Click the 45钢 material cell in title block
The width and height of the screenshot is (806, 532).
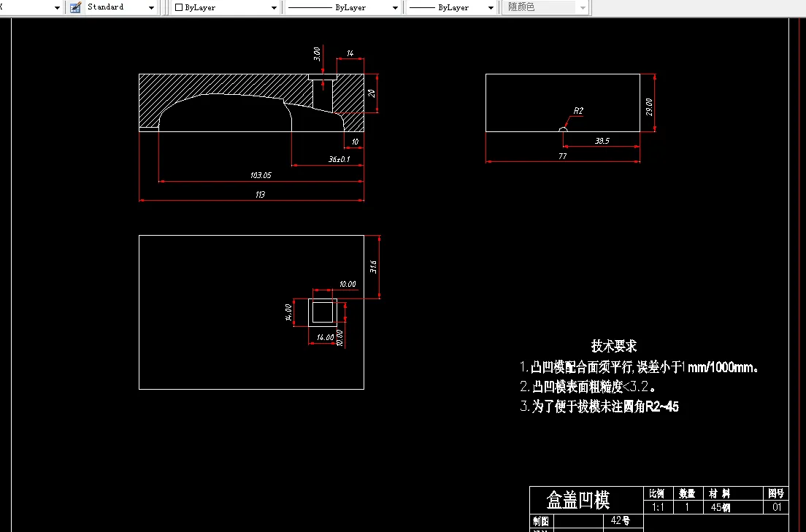[718, 507]
